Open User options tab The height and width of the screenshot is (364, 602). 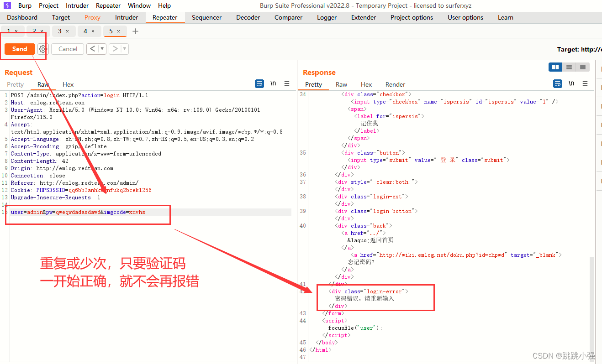(x=465, y=17)
